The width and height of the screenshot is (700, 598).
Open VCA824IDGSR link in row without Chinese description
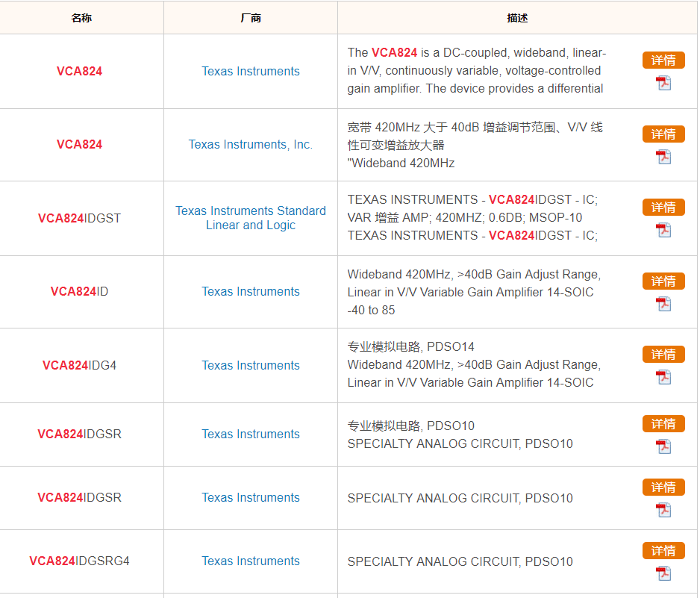(x=79, y=497)
